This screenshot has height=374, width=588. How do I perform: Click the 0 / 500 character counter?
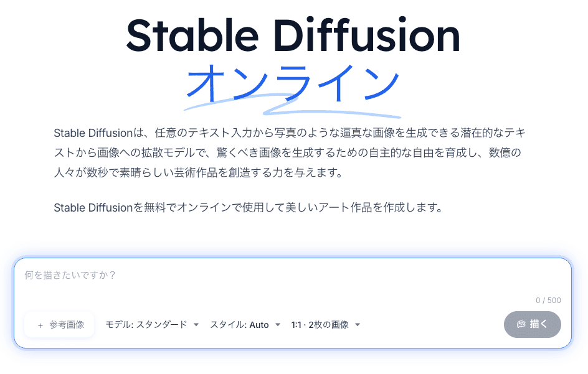(548, 301)
